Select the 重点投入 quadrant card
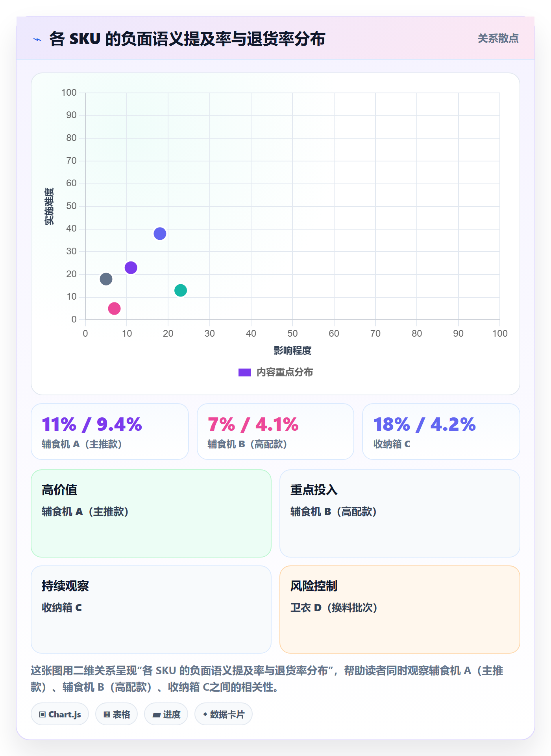The image size is (551, 756). 400,513
